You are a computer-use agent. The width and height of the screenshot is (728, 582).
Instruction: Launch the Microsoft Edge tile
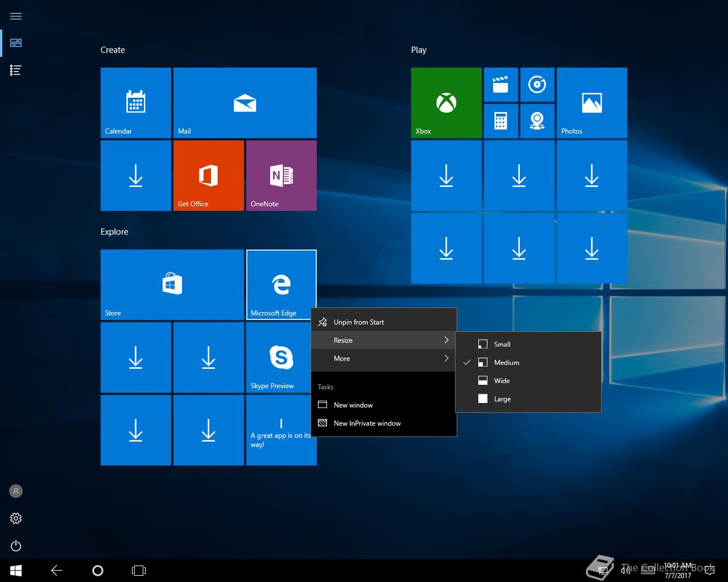coord(282,285)
